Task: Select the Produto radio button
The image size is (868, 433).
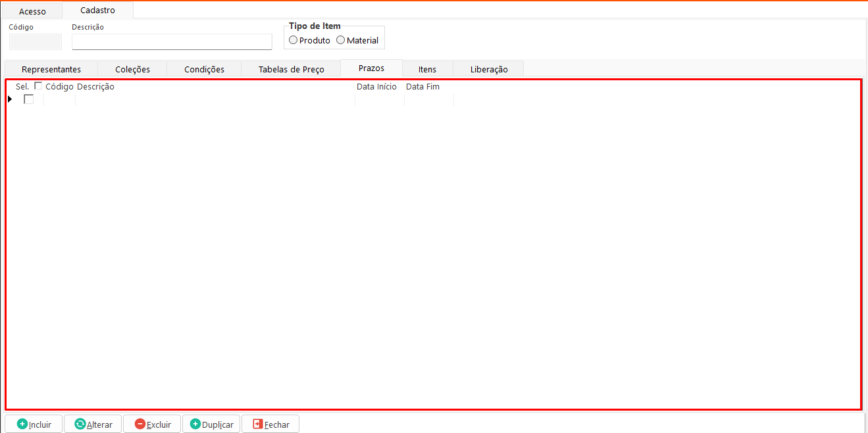Action: click(293, 40)
